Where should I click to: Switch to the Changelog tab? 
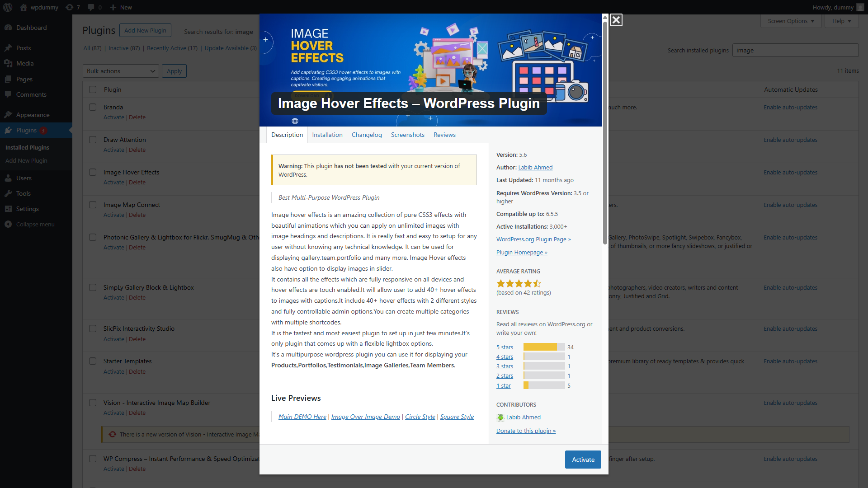click(367, 135)
